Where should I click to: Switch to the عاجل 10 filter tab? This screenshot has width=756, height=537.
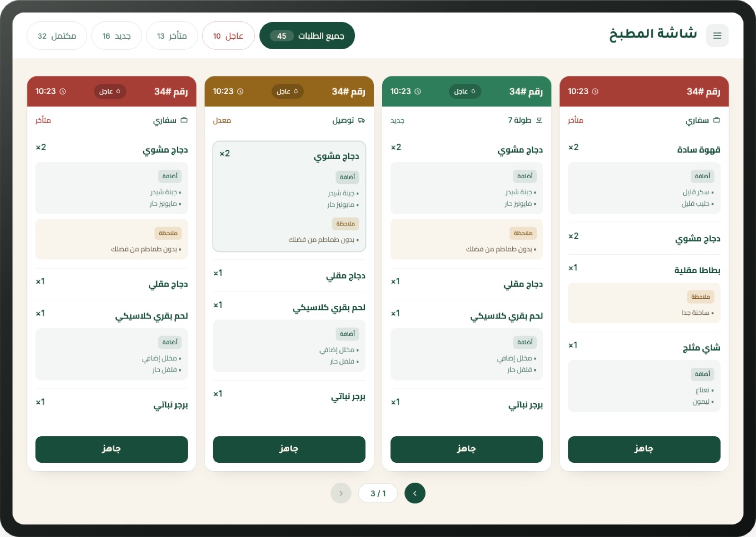(x=228, y=36)
